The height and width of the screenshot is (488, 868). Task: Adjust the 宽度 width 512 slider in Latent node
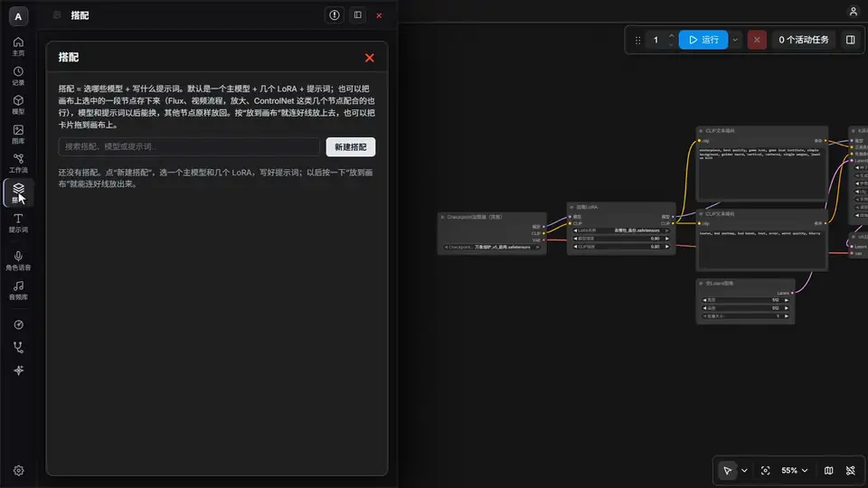click(745, 300)
